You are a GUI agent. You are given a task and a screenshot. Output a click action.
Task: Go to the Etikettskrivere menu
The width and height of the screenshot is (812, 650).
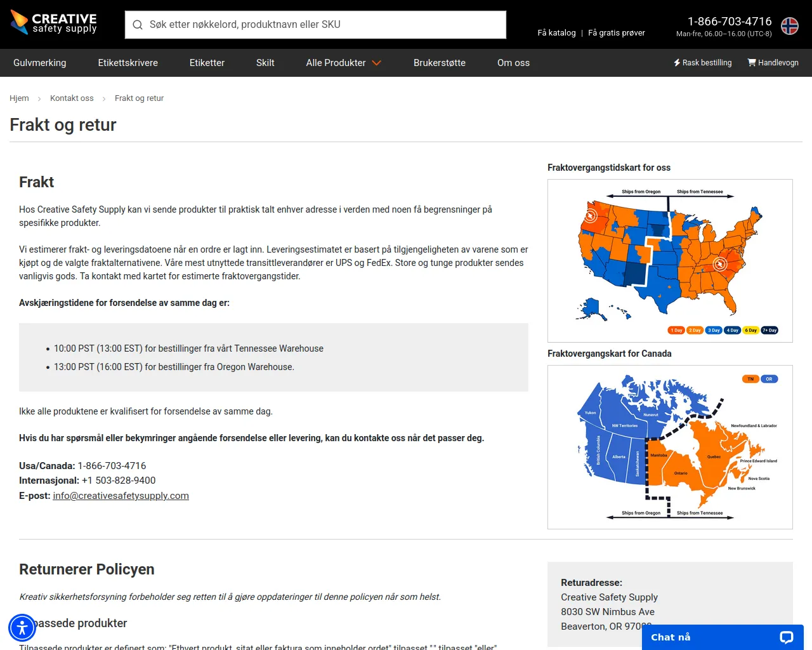(128, 63)
